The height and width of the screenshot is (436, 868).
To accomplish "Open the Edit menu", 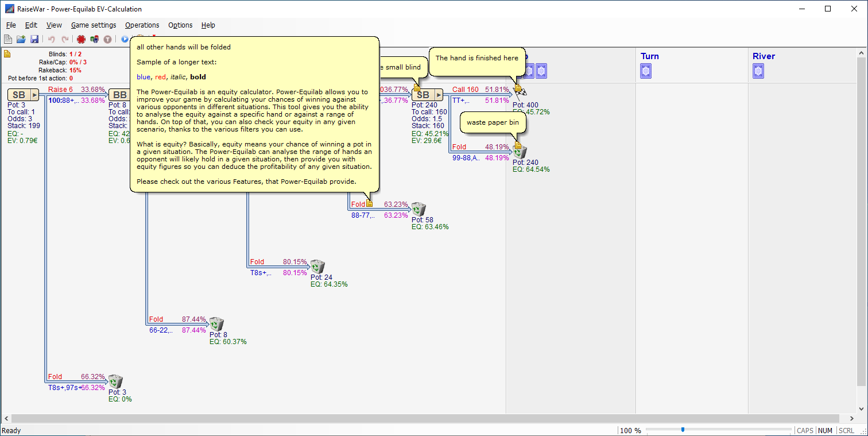I will pos(31,25).
